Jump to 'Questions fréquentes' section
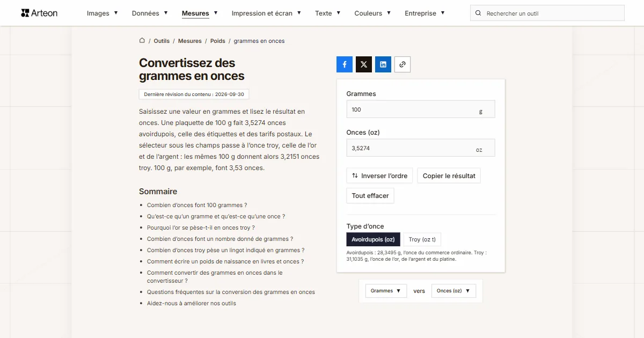The height and width of the screenshot is (338, 644). pyautogui.click(x=231, y=292)
